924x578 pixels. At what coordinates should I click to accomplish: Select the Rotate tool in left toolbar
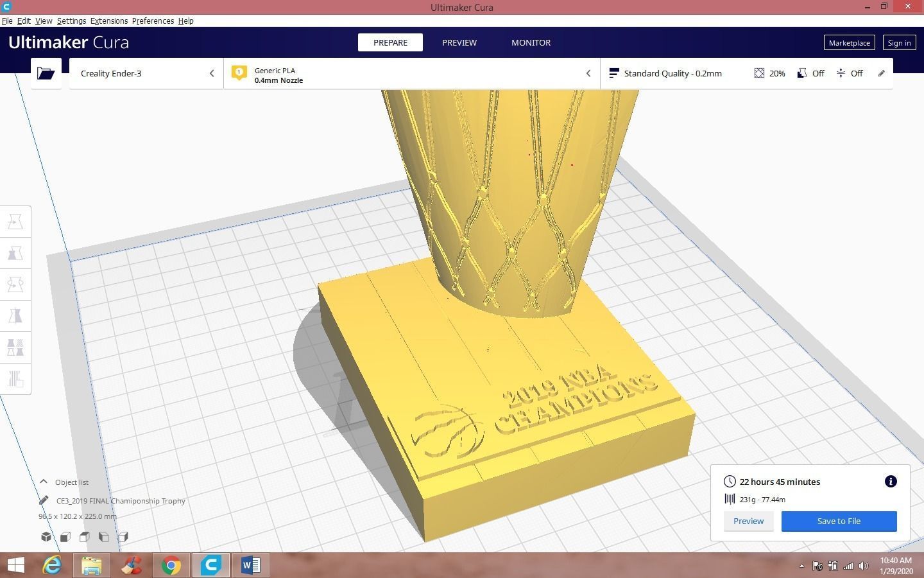coord(15,285)
